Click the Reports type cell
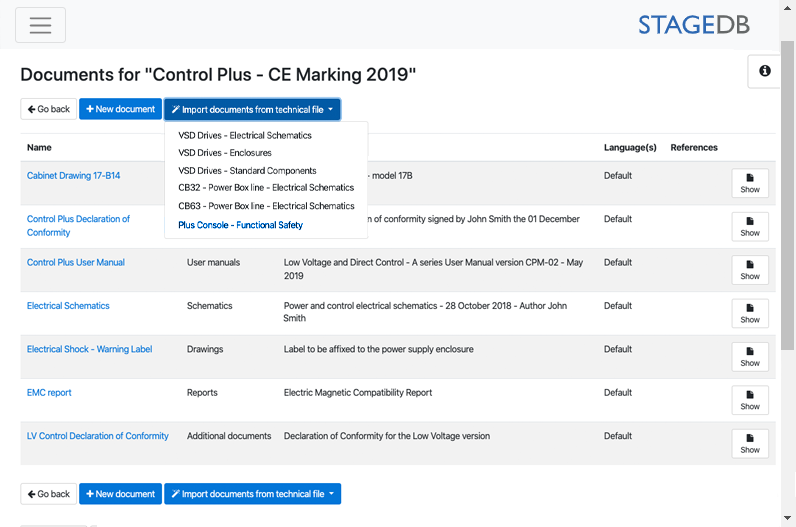Screen dimensions: 796x527 [x=202, y=392]
